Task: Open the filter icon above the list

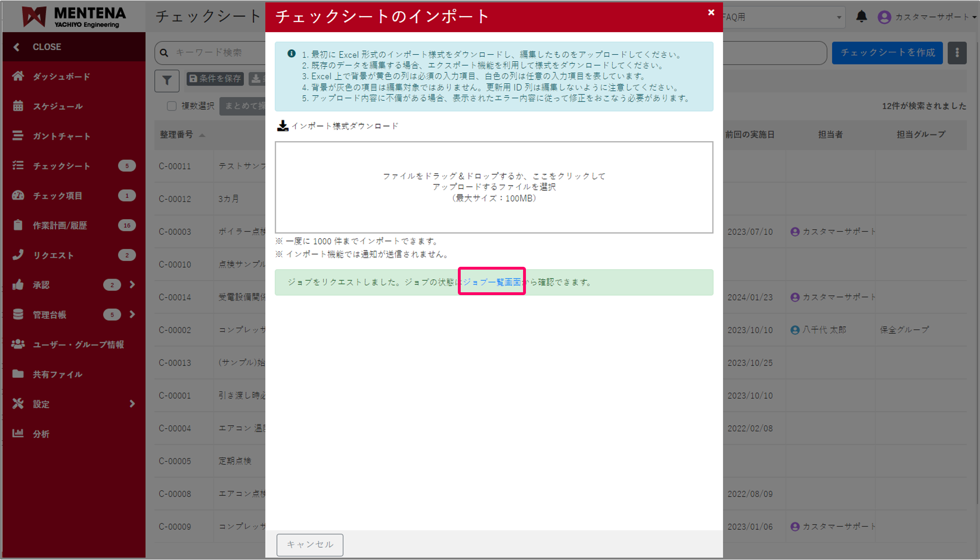Action: pos(166,81)
